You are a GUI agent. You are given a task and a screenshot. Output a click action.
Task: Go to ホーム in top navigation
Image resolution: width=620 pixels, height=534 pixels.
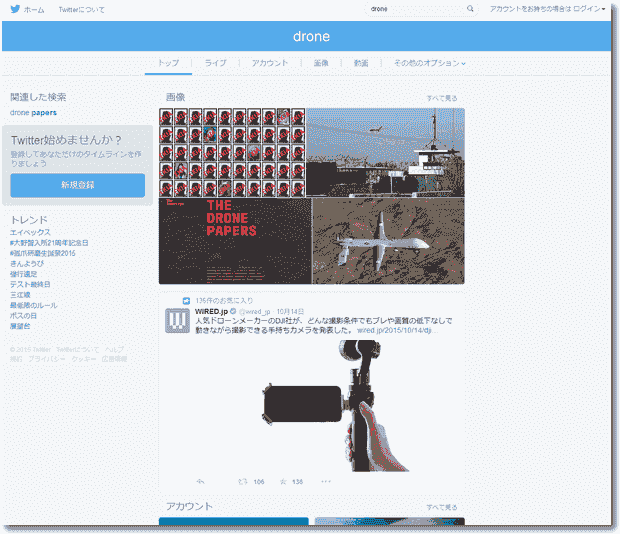click(34, 9)
